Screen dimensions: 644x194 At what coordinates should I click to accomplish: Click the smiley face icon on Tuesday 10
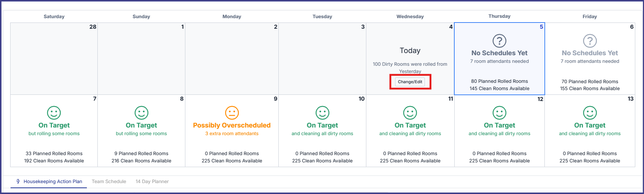tap(322, 113)
